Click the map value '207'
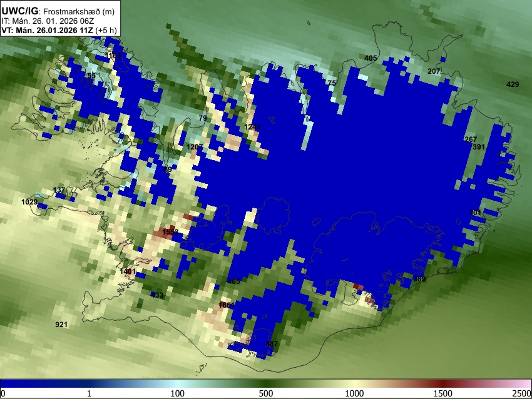The width and height of the screenshot is (532, 399). (x=434, y=71)
